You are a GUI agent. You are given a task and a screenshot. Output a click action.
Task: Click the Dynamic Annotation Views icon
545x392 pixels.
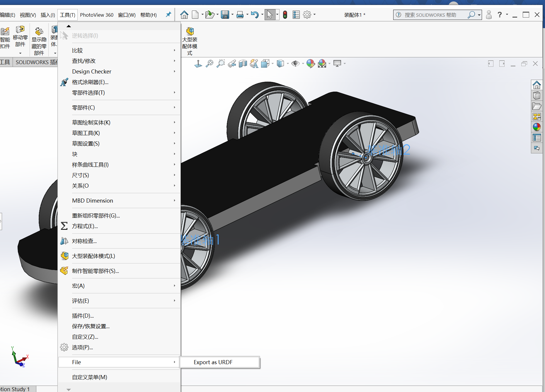(x=254, y=64)
